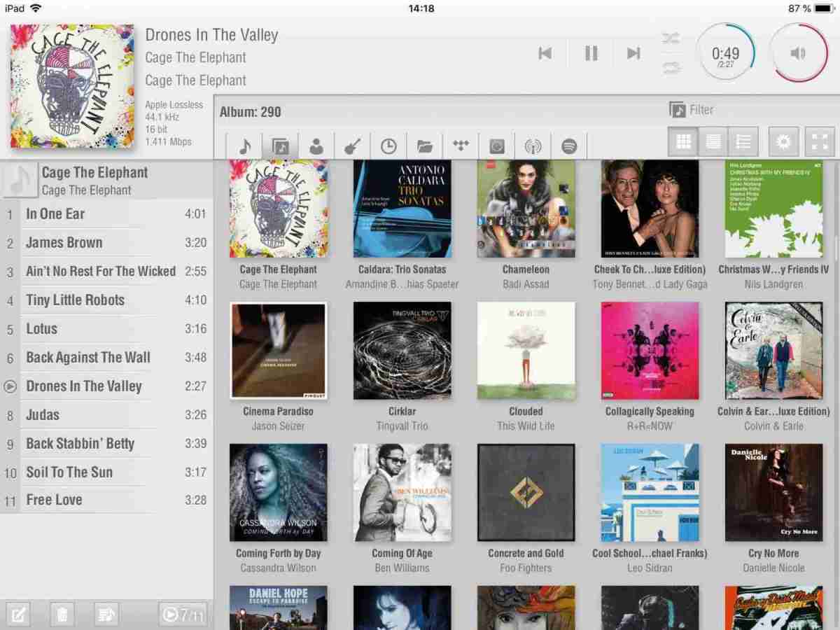Screen dimensions: 840x630
Task: Click the save playlist icon
Action: click(106, 615)
